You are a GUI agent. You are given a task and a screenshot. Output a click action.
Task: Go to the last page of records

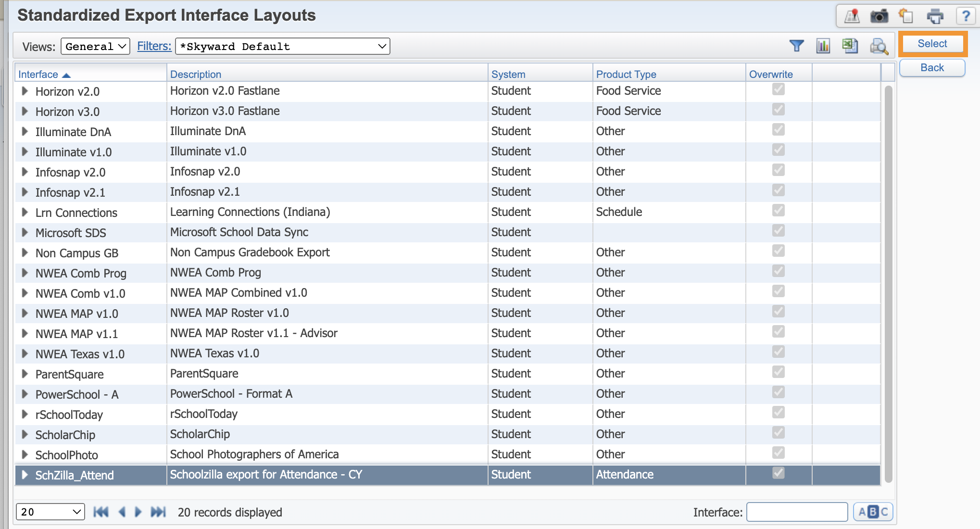click(158, 512)
